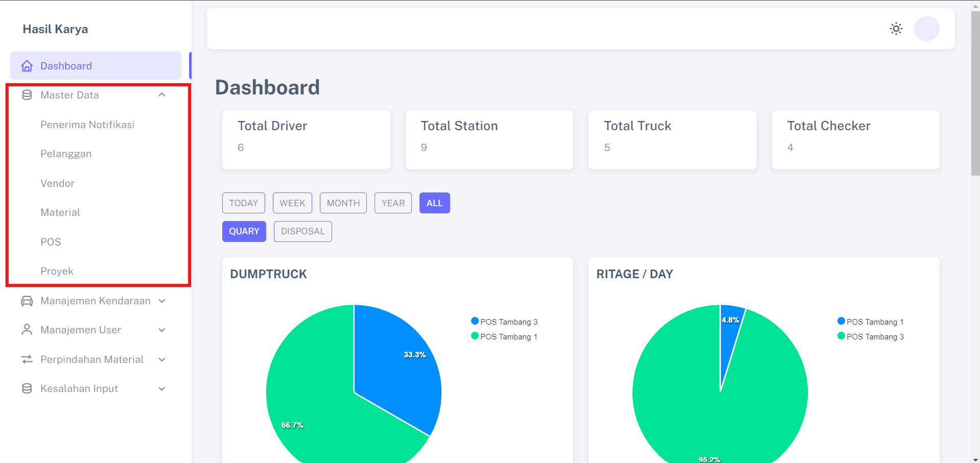
Task: Click the Manajemen User person icon
Action: point(27,330)
